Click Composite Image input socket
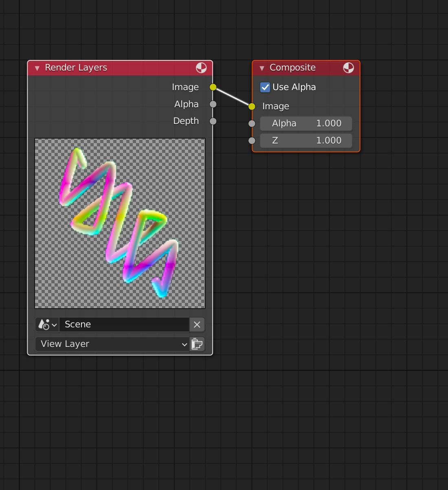Image resolution: width=448 pixels, height=490 pixels. 252,106
